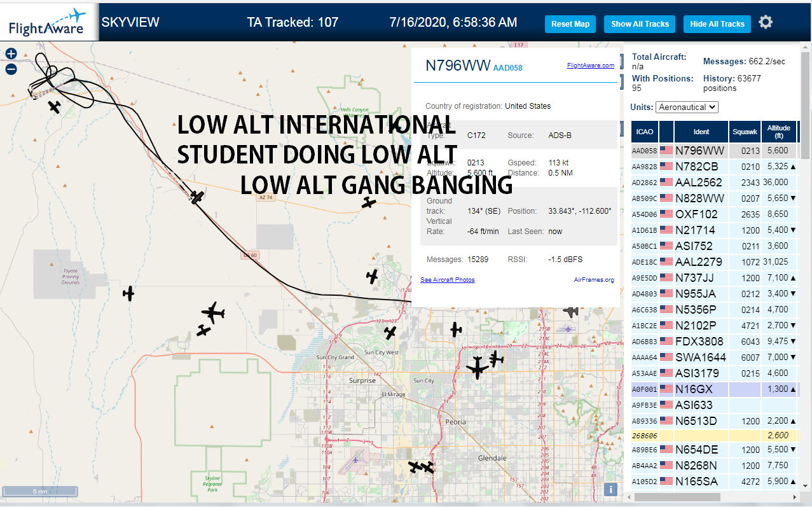Select the N782CB aircraft row
This screenshot has height=507, width=812.
point(715,167)
